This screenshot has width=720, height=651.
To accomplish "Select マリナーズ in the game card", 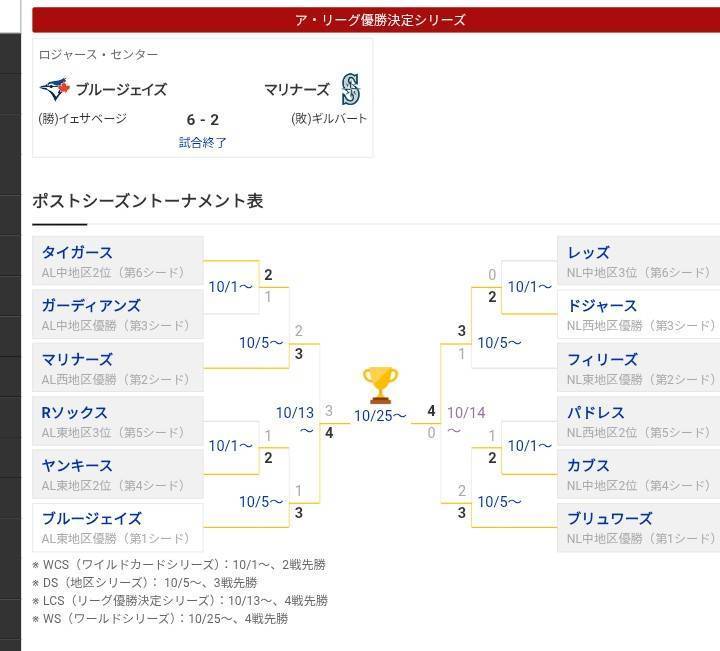I will pos(297,90).
